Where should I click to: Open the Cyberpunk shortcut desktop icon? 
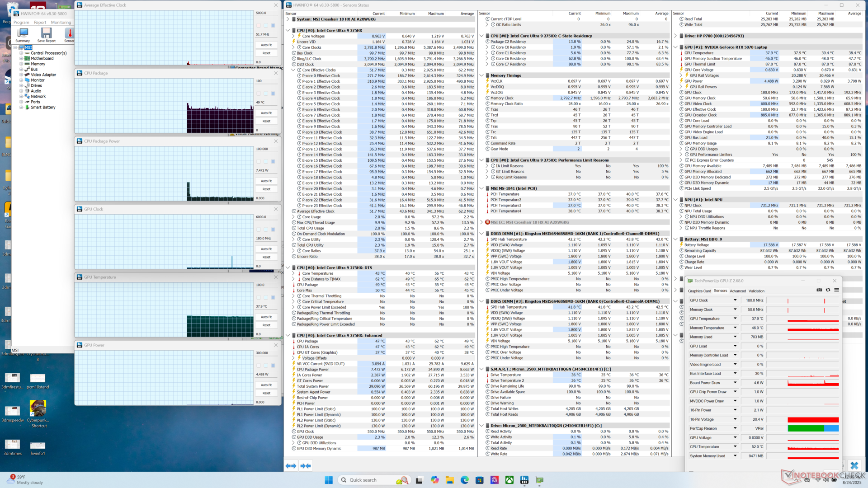38,414
